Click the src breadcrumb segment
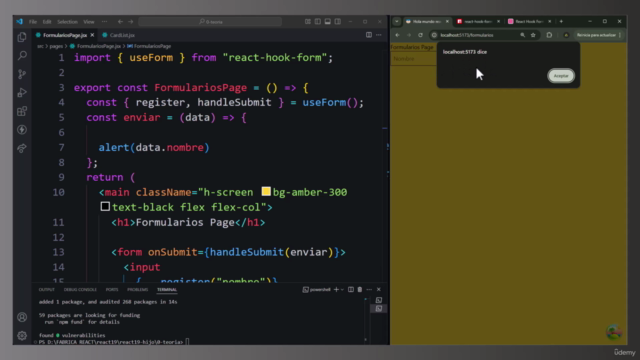 pos(40,46)
